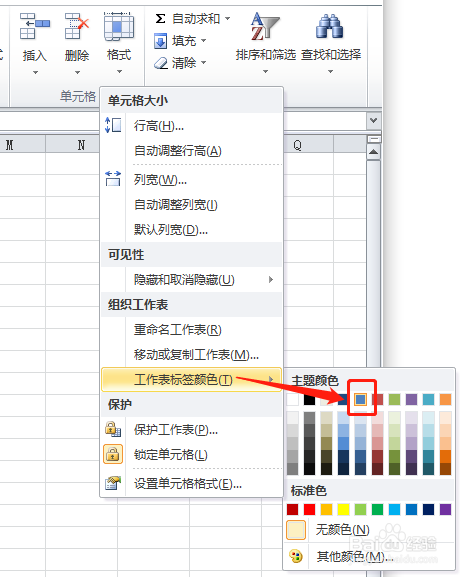The width and height of the screenshot is (466, 577).
Task: Pick the aqua theme color swatch
Action: click(428, 399)
